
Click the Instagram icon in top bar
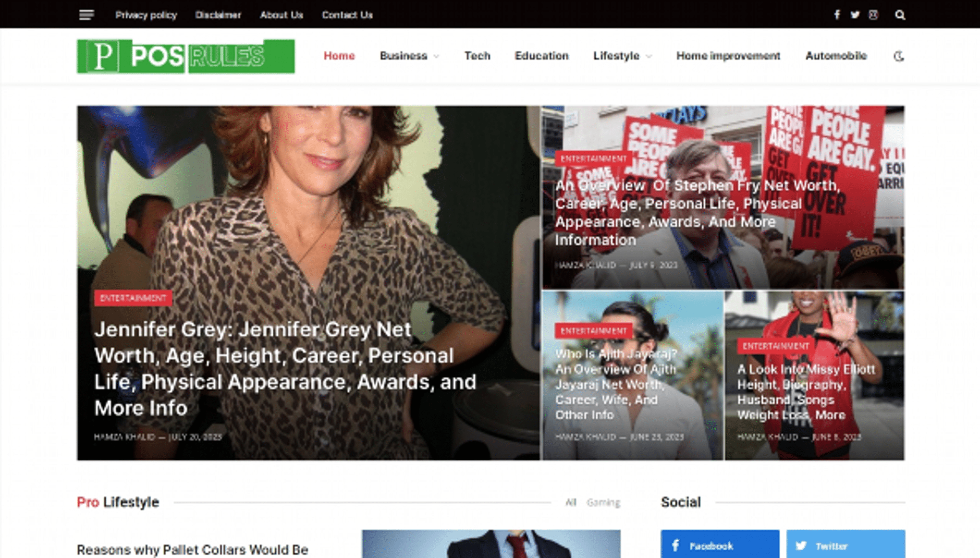click(873, 15)
